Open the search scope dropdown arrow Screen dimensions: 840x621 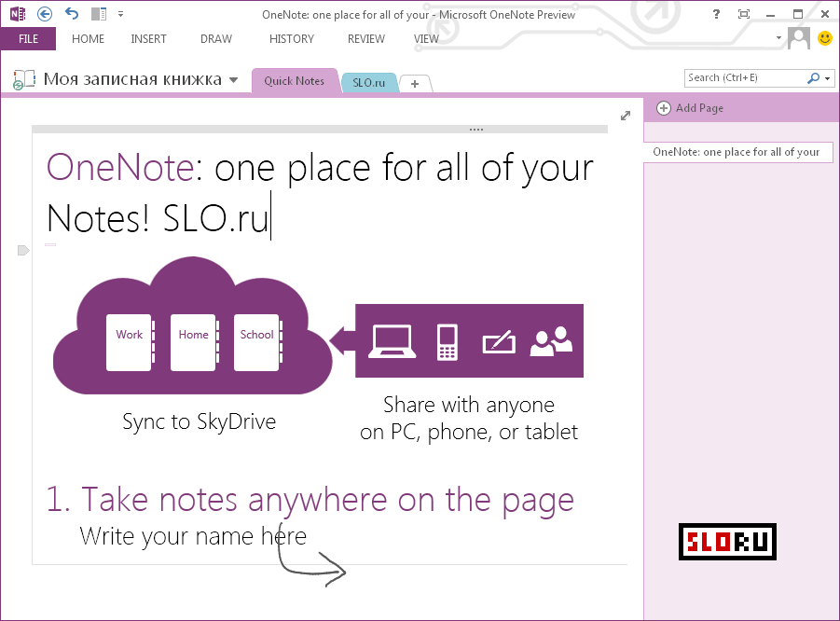[828, 78]
